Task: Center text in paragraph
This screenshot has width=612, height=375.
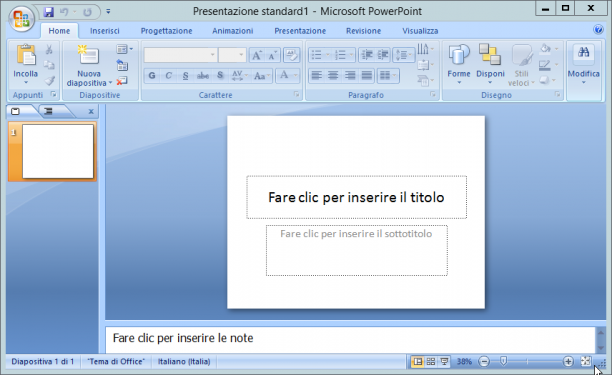Action: pos(333,75)
